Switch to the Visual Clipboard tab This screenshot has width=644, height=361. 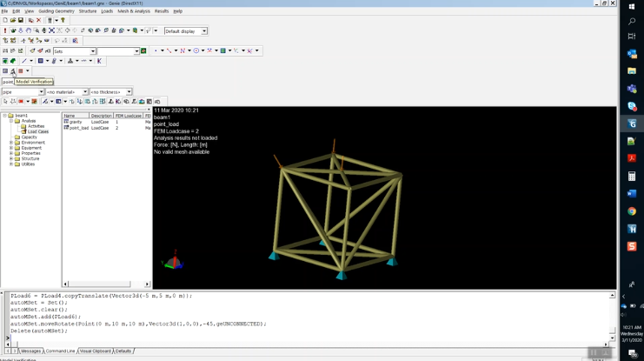click(x=96, y=351)
